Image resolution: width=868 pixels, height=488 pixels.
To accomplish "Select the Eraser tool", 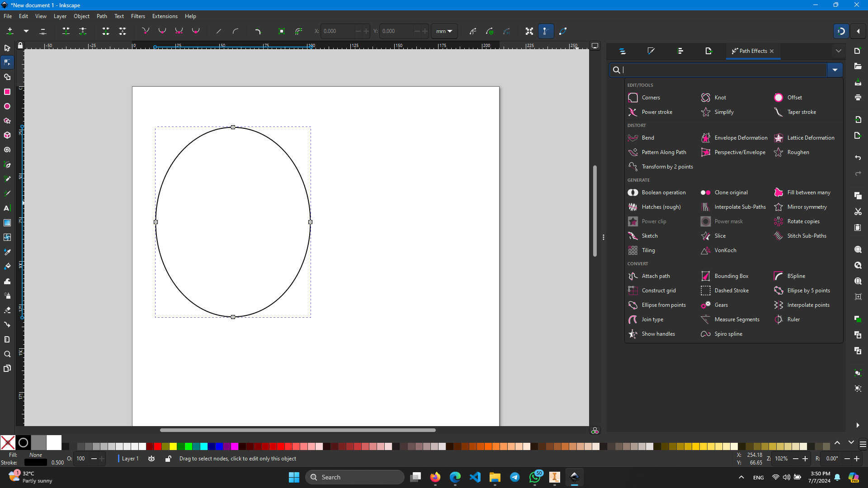I will tap(7, 310).
